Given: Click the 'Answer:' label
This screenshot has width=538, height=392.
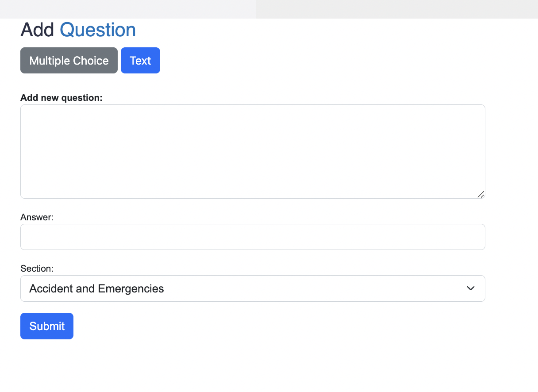Looking at the screenshot, I should pyautogui.click(x=37, y=217).
